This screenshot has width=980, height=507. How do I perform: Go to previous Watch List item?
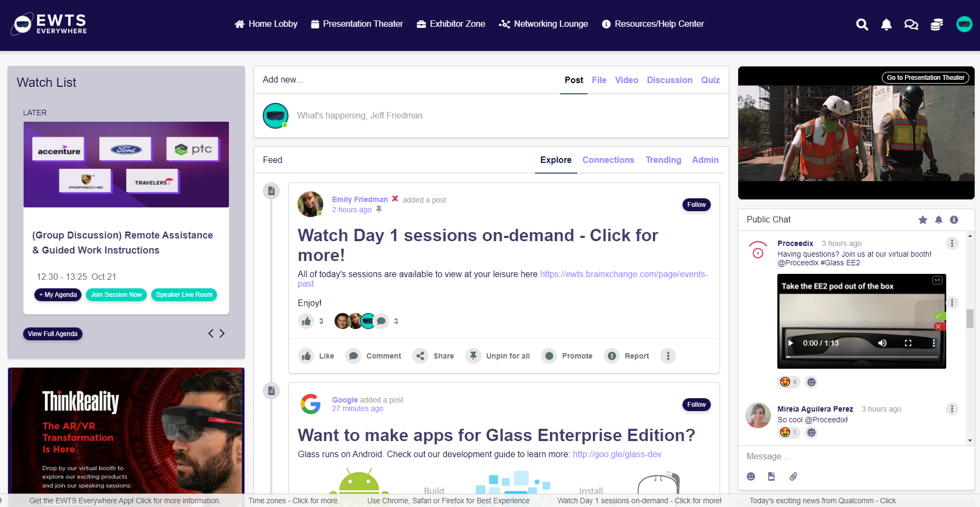pyautogui.click(x=211, y=333)
